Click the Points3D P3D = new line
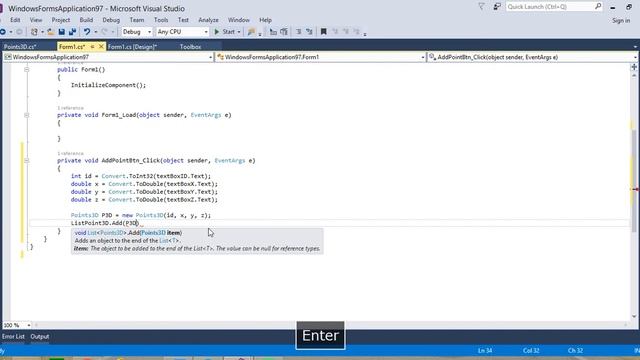The image size is (640, 360). (141, 216)
